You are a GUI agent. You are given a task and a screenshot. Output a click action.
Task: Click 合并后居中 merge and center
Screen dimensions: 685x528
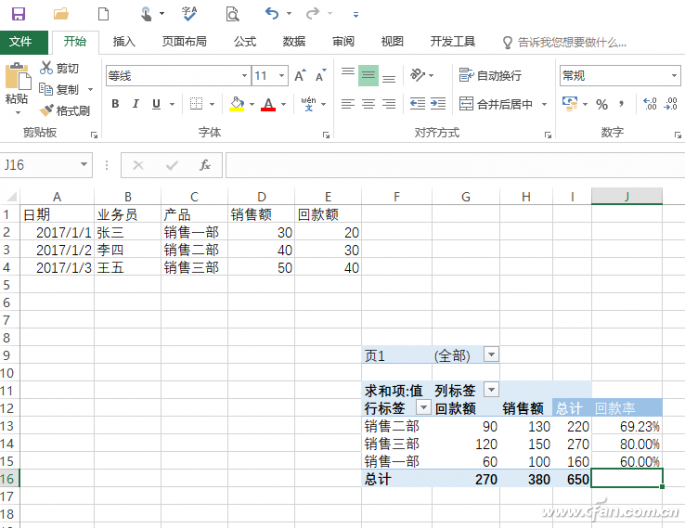[x=496, y=104]
